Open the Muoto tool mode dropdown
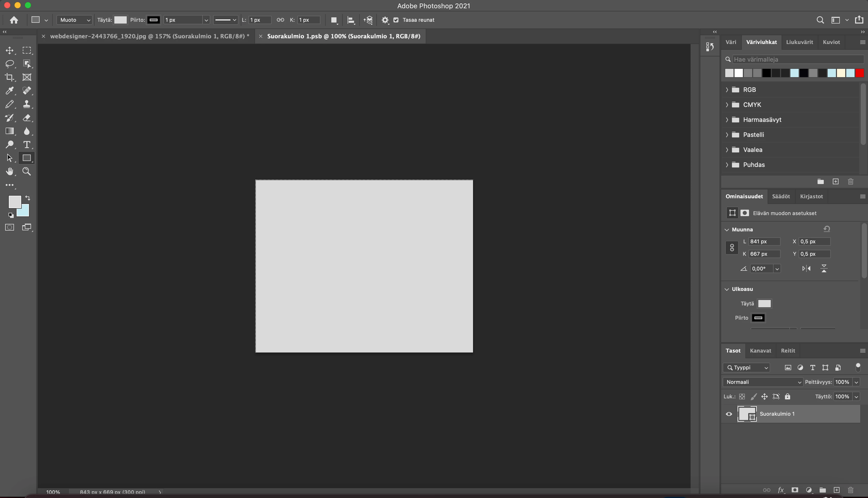 tap(74, 20)
